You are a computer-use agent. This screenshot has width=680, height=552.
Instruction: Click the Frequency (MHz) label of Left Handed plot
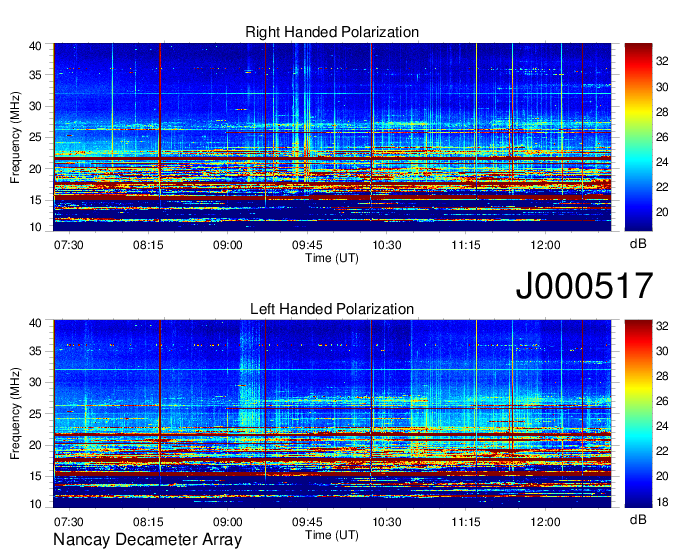(x=15, y=414)
